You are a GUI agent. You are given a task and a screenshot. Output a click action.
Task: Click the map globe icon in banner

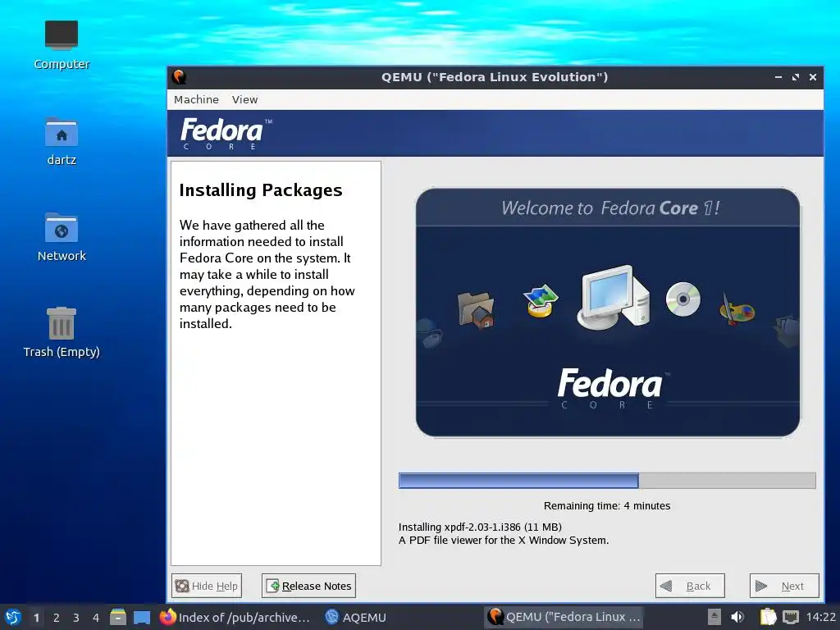pyautogui.click(x=541, y=300)
